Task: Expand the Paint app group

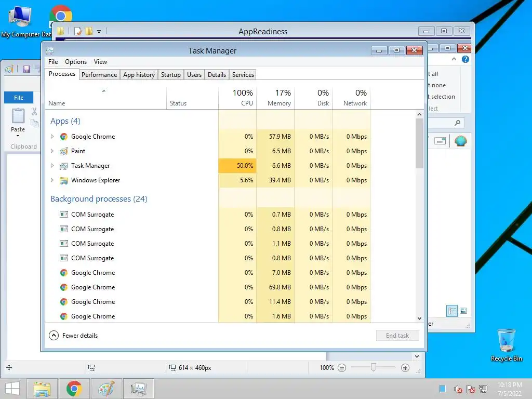Action: tap(52, 151)
